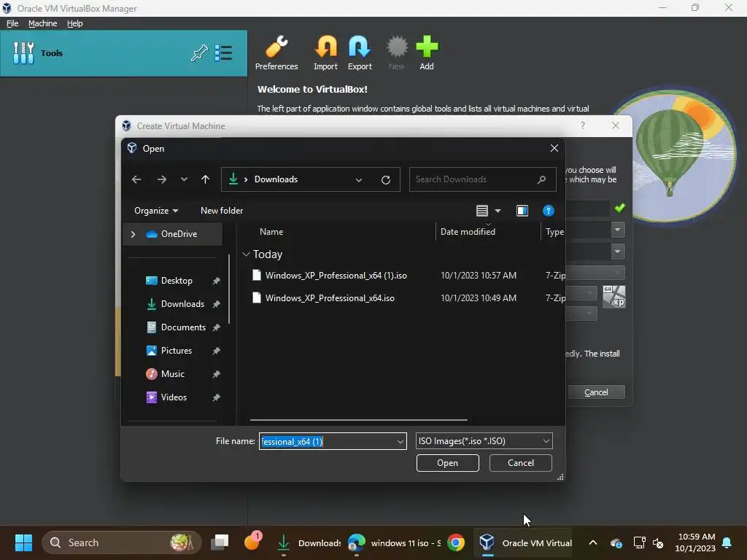Viewport: 747px width, 560px height.
Task: Go back in the Open dialog
Action: point(136,179)
